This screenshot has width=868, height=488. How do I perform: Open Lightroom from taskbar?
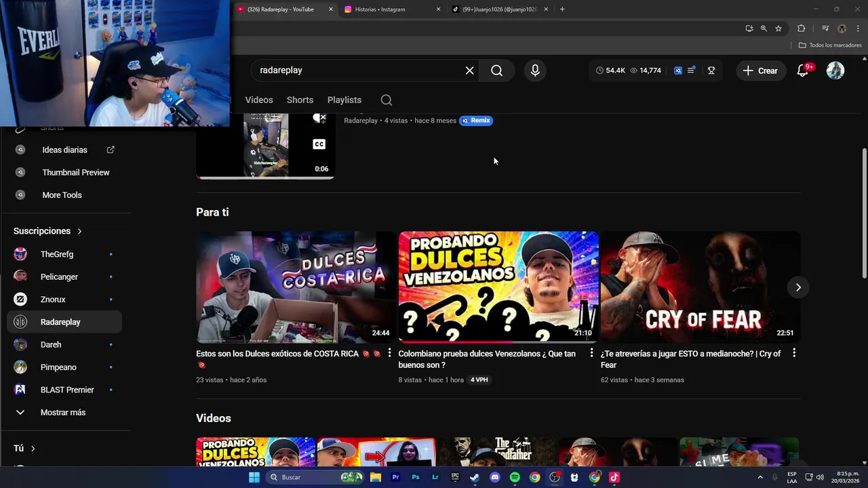[435, 477]
